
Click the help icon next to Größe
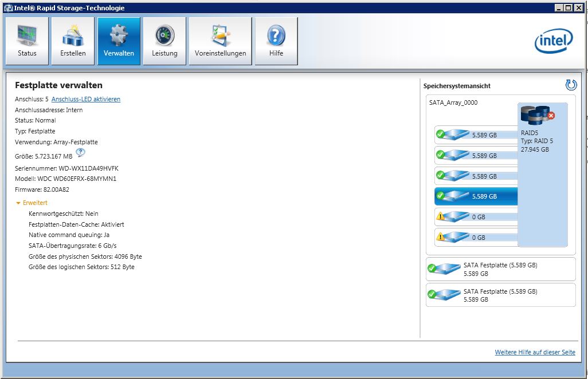point(80,152)
